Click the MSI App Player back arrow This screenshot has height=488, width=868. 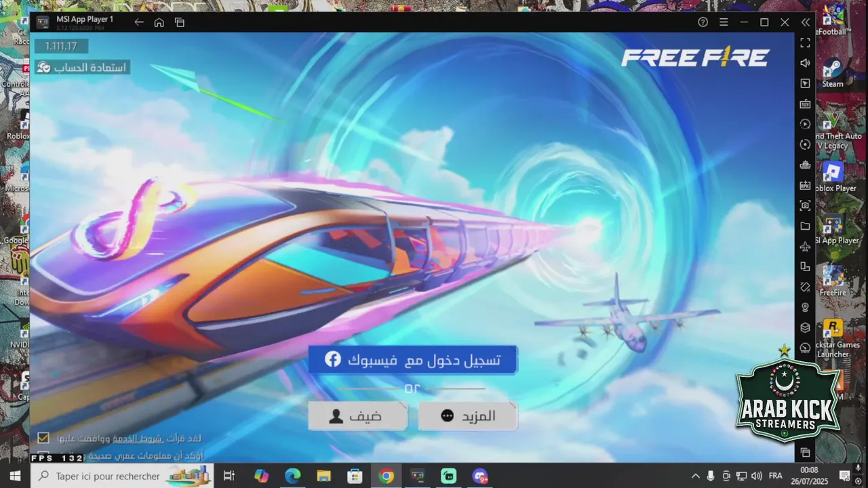click(139, 22)
